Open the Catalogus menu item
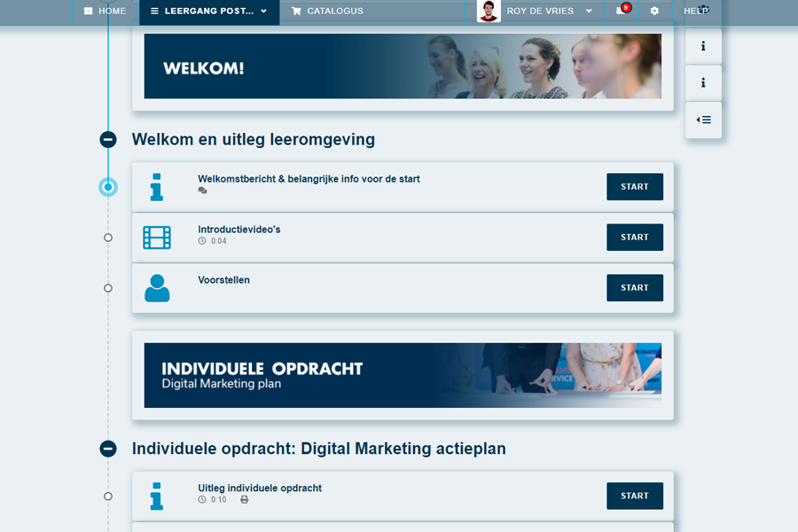Screen dimensions: 798x532 pyautogui.click(x=328, y=11)
